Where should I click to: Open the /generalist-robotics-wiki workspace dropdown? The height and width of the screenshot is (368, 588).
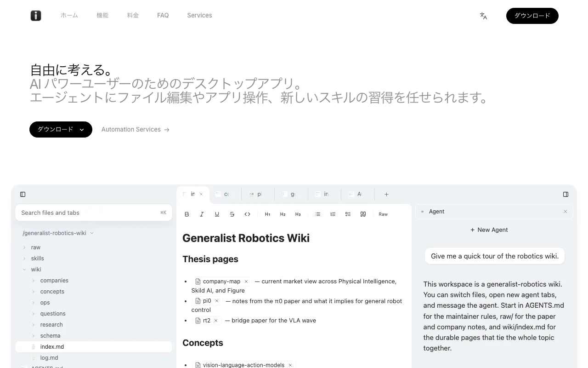coord(58,233)
